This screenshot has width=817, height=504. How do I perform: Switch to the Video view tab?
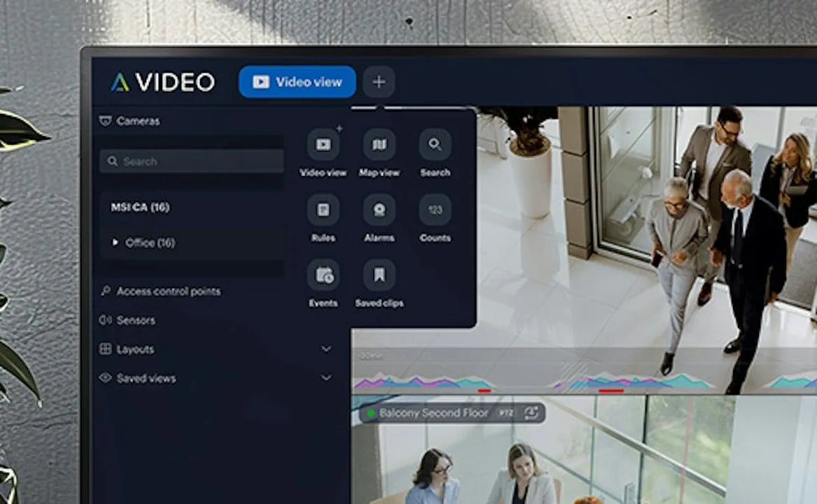click(x=297, y=82)
